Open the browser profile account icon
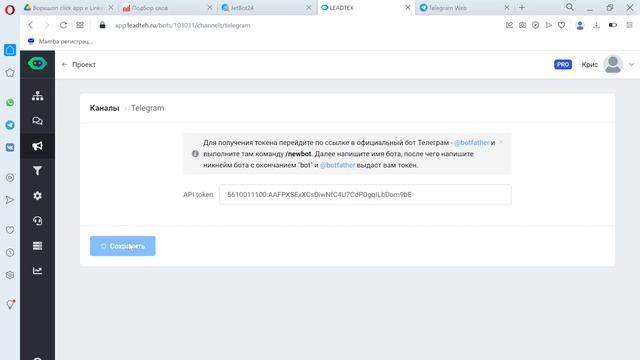 click(580, 25)
